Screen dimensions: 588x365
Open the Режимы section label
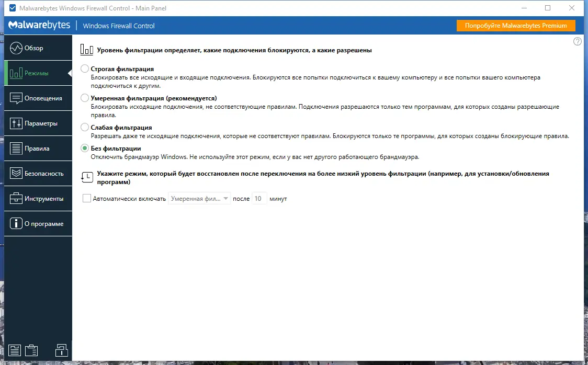(37, 73)
